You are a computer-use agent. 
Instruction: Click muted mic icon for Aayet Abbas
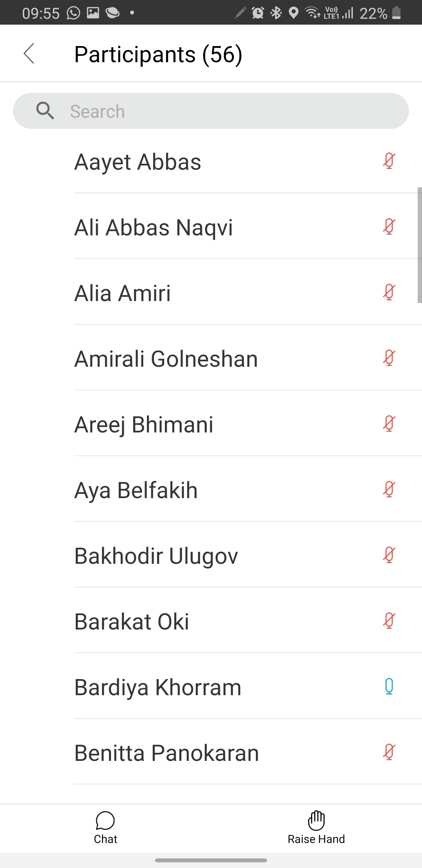coord(389,161)
